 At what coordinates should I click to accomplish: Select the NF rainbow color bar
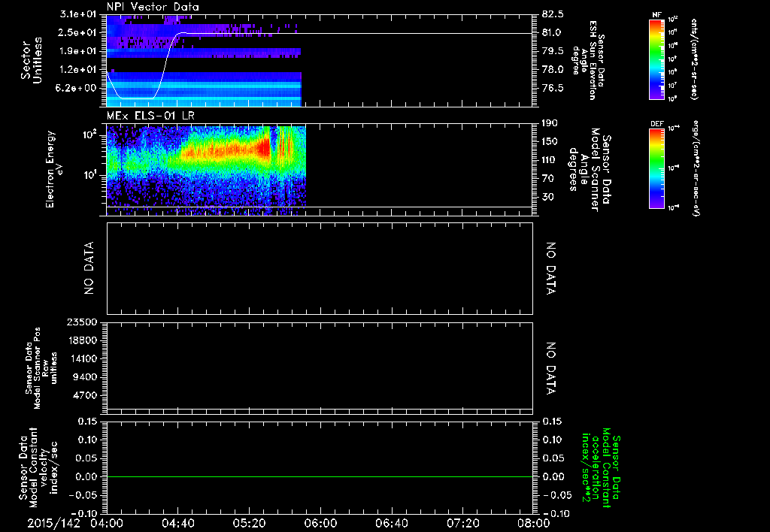coord(656,59)
